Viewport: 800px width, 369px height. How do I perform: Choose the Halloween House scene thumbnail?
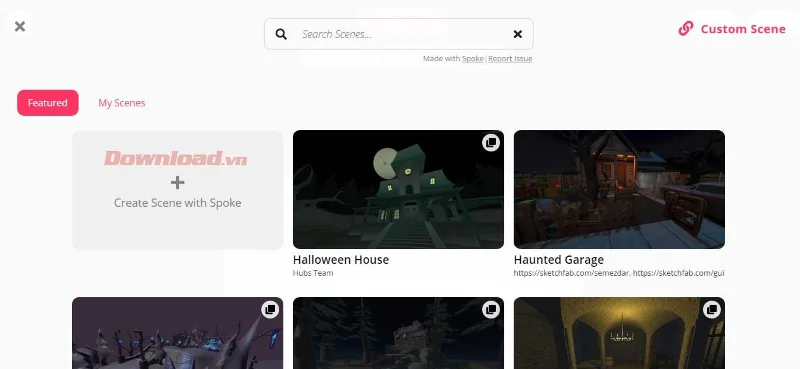[398, 189]
